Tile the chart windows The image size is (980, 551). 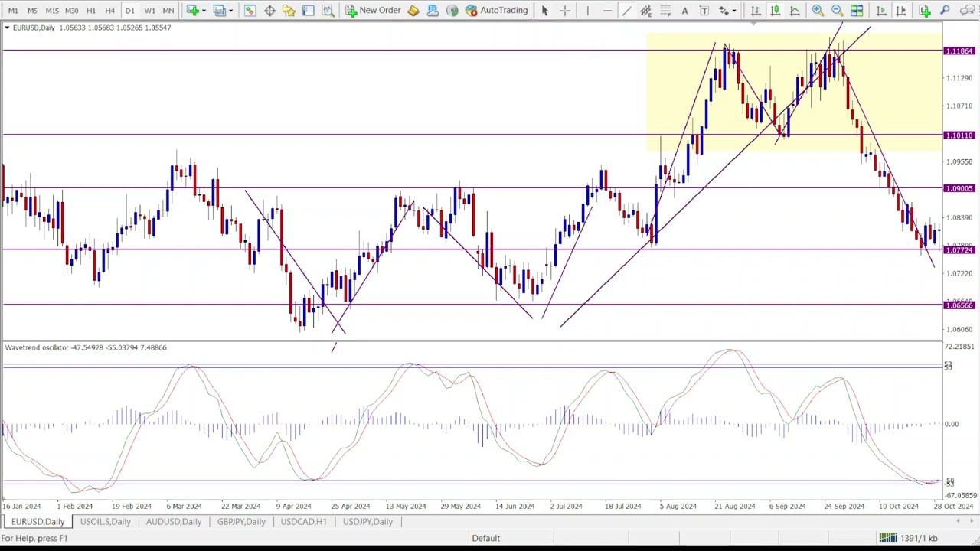tap(857, 10)
